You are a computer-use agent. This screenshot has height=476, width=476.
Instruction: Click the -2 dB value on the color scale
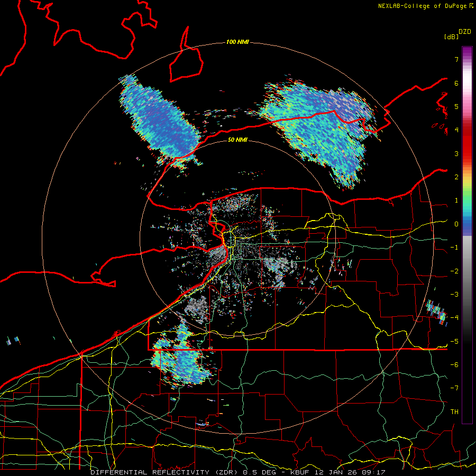click(x=454, y=271)
